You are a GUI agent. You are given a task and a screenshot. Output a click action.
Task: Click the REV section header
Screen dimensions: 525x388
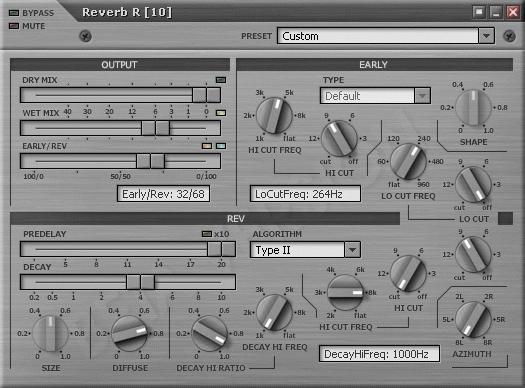tap(205, 218)
